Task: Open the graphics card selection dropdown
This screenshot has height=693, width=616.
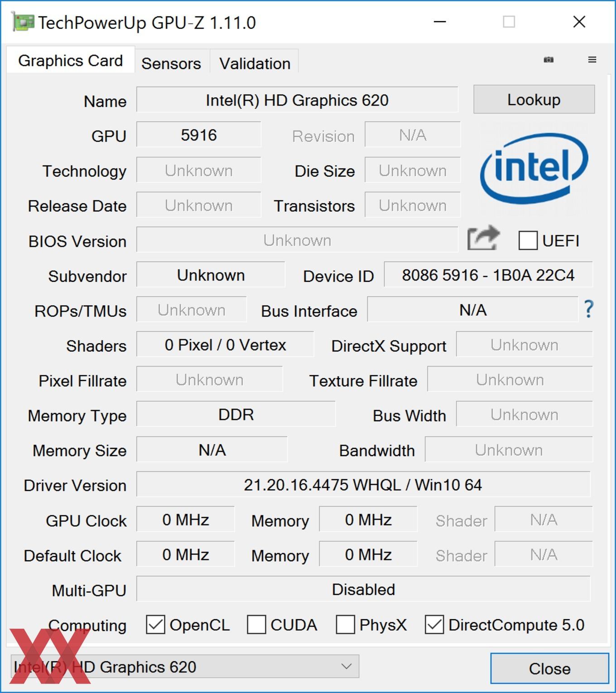Action: (184, 667)
